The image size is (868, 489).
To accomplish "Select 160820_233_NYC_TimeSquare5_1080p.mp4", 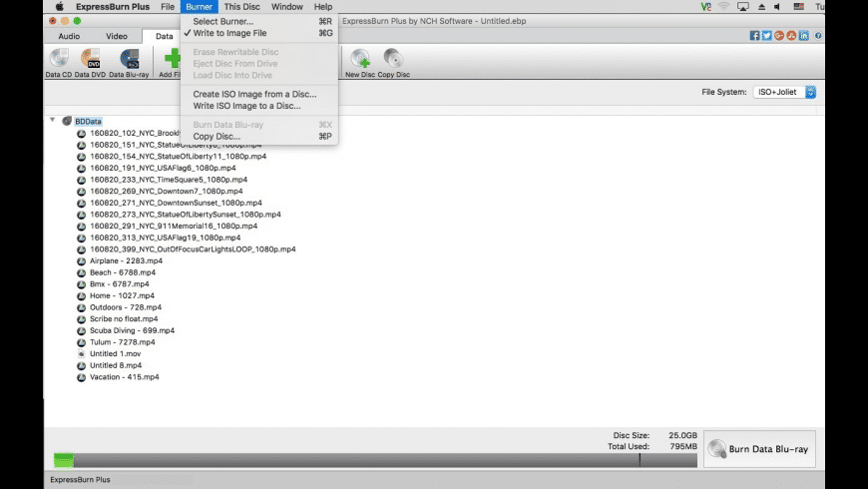I will pos(169,180).
